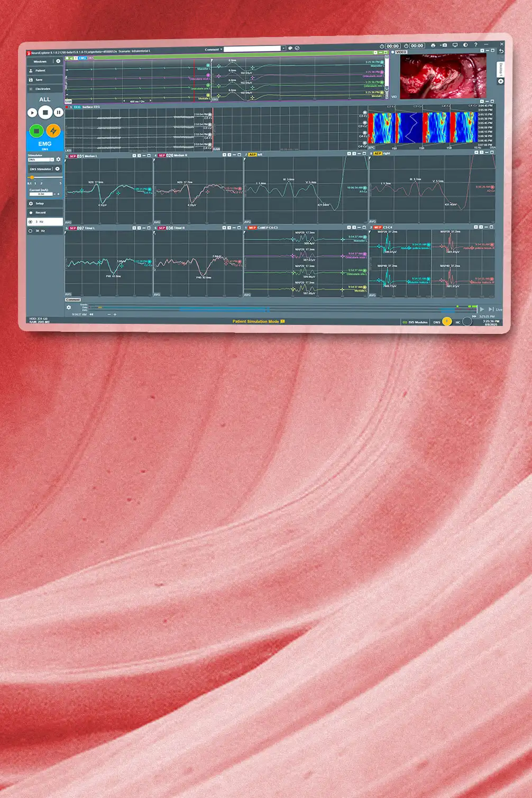Adjust the stimulator intensity slider
This screenshot has width=532, height=798.
32,177
